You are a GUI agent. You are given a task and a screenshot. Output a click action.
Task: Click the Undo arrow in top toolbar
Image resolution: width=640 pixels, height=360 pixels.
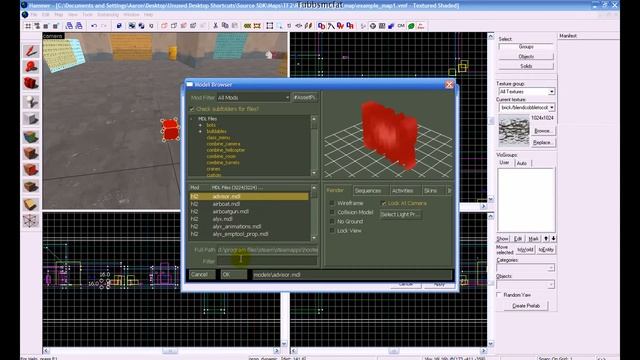[x=94, y=26]
